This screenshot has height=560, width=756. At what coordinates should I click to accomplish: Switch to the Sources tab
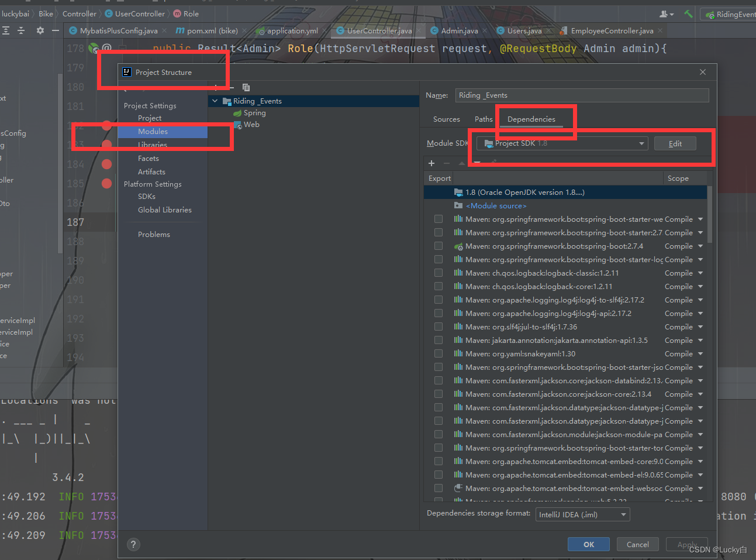pos(447,119)
